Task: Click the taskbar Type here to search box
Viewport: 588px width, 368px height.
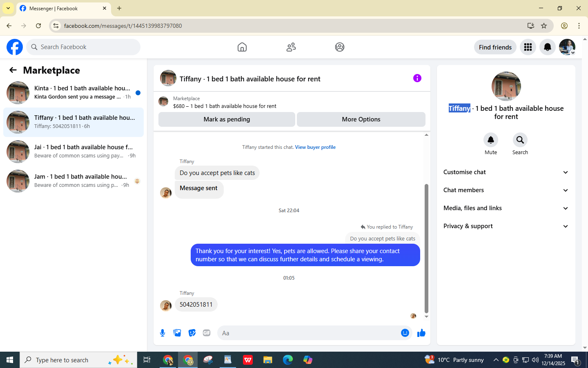Action: coord(78,360)
